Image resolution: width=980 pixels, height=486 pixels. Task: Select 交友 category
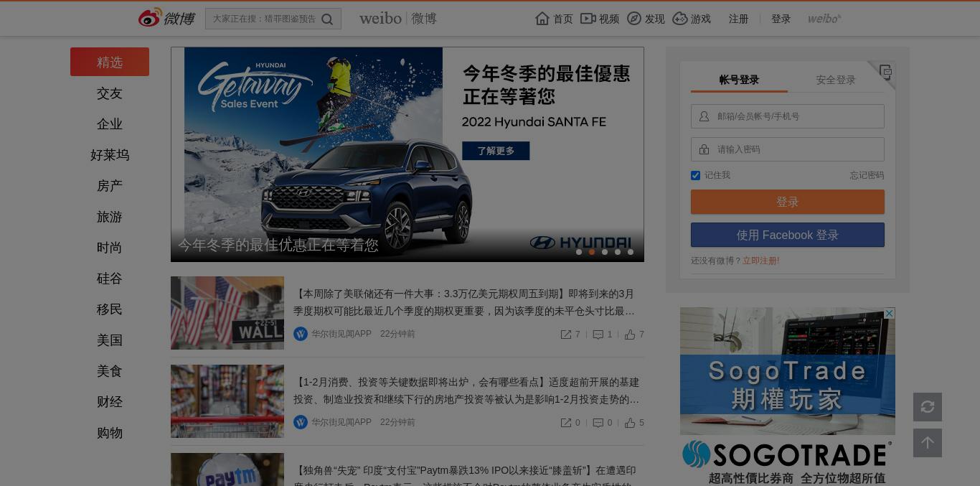click(110, 93)
